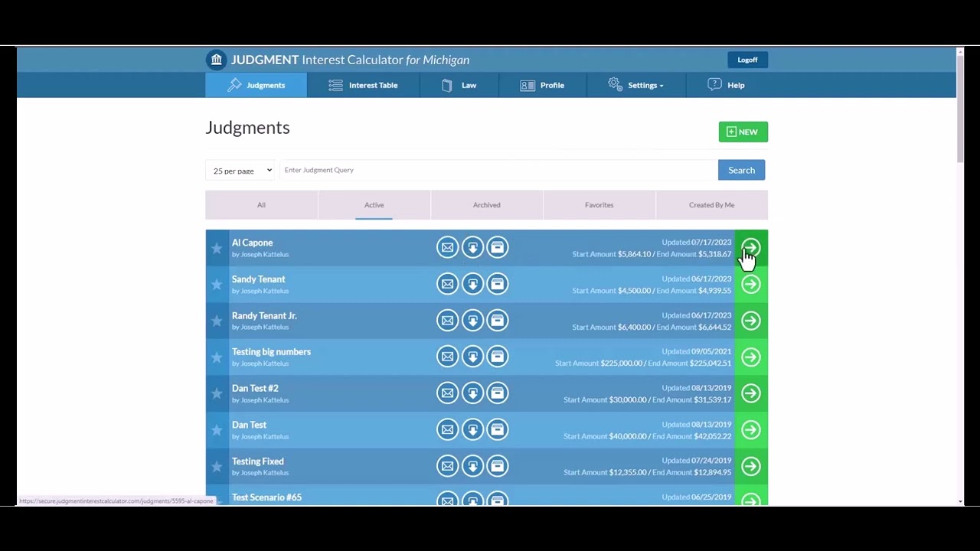980x551 pixels.
Task: Download the Testing Fixed judgment
Action: click(x=472, y=465)
